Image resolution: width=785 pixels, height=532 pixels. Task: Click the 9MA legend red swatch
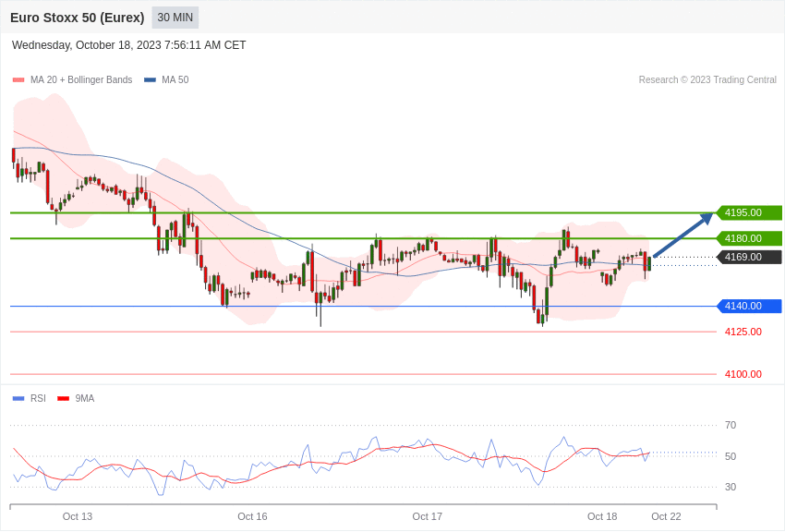64,398
